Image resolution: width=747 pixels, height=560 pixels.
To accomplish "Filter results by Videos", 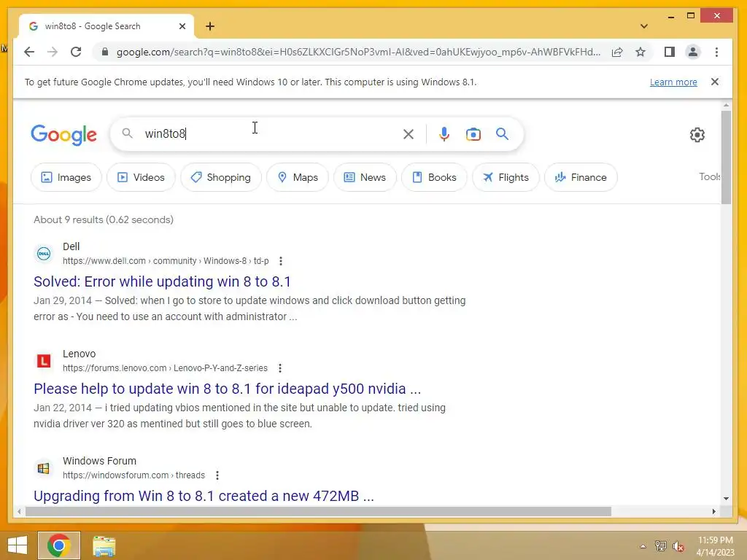I will [x=141, y=177].
